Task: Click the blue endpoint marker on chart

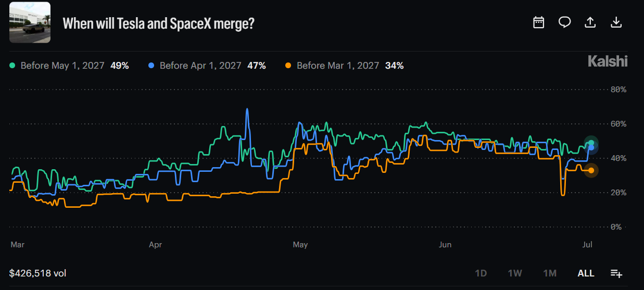Action: click(x=591, y=148)
